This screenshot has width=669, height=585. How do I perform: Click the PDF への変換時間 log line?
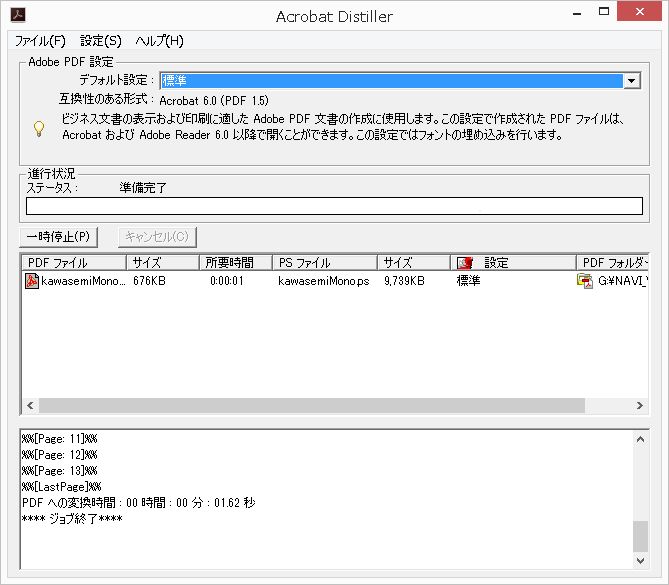[138, 503]
